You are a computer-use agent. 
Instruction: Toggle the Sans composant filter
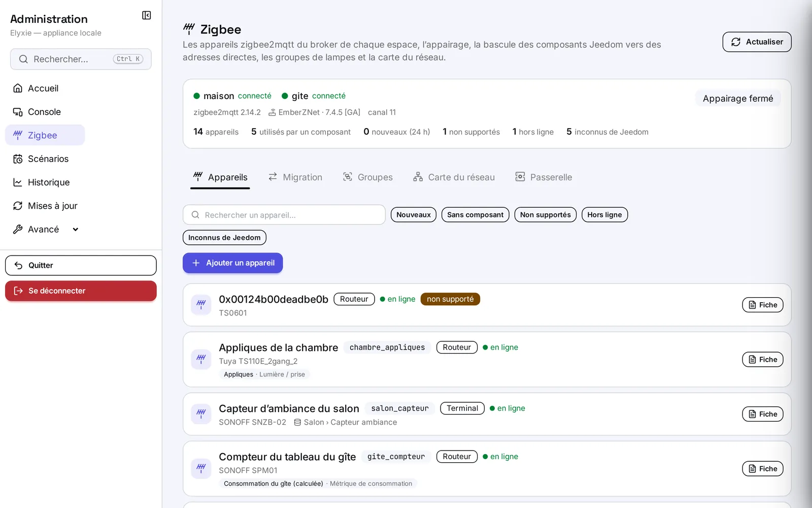pyautogui.click(x=476, y=215)
